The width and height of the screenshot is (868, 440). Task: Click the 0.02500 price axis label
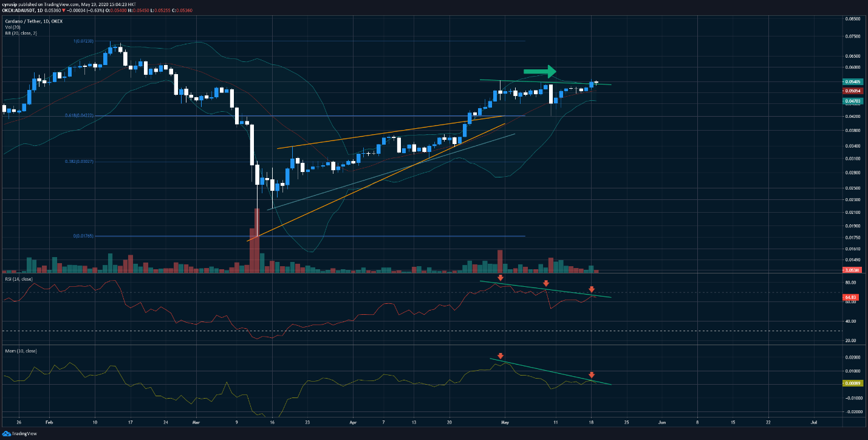(x=853, y=188)
